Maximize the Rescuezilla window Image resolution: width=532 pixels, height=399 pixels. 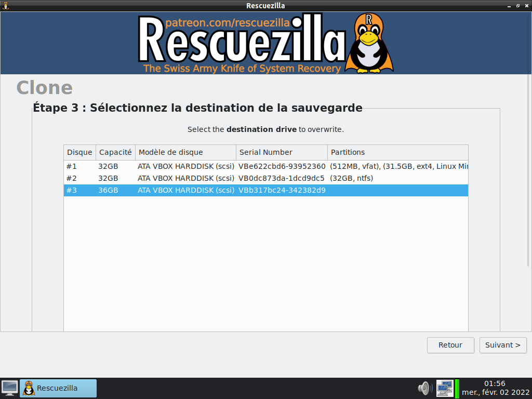pyautogui.click(x=518, y=6)
